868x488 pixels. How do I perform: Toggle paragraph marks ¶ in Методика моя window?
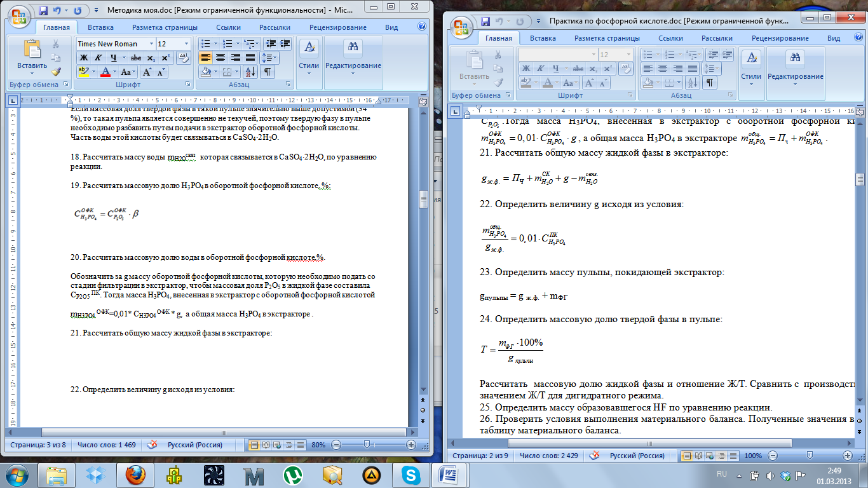click(x=268, y=72)
